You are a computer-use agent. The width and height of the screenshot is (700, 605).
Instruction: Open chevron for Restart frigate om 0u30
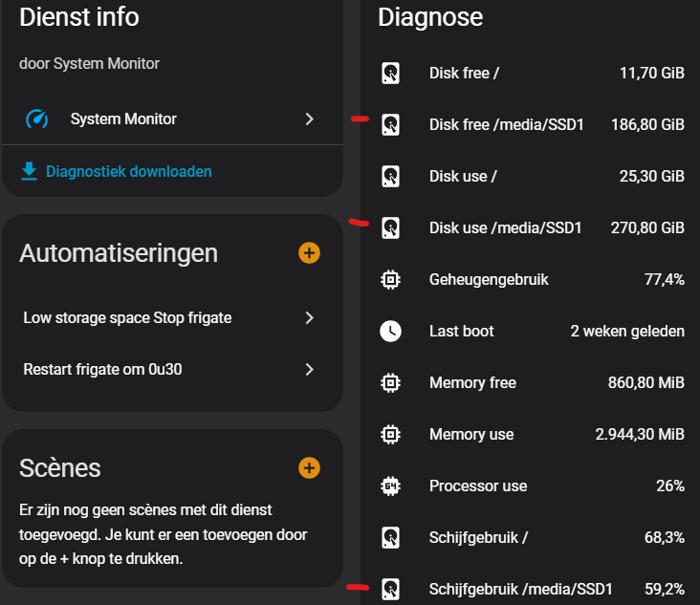pyautogui.click(x=309, y=369)
